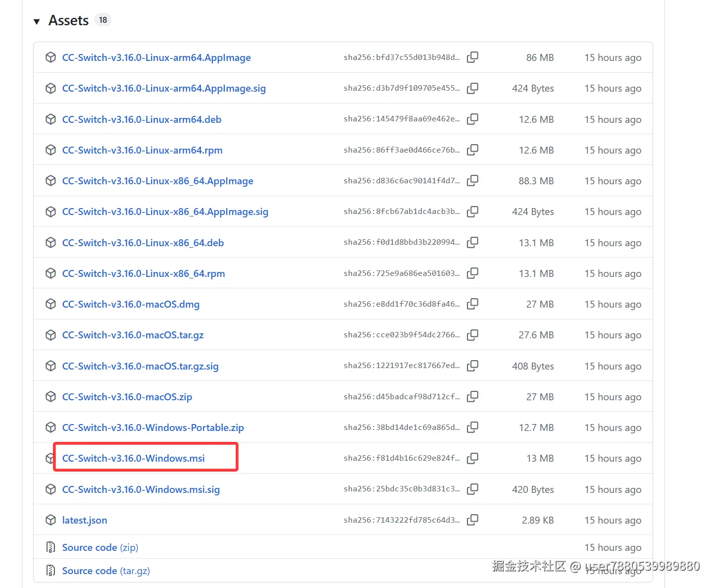Viewport: 715px width, 588px height.
Task: Download CC-Switch-v3.16.0-Windows.msi installer
Action: [x=133, y=458]
